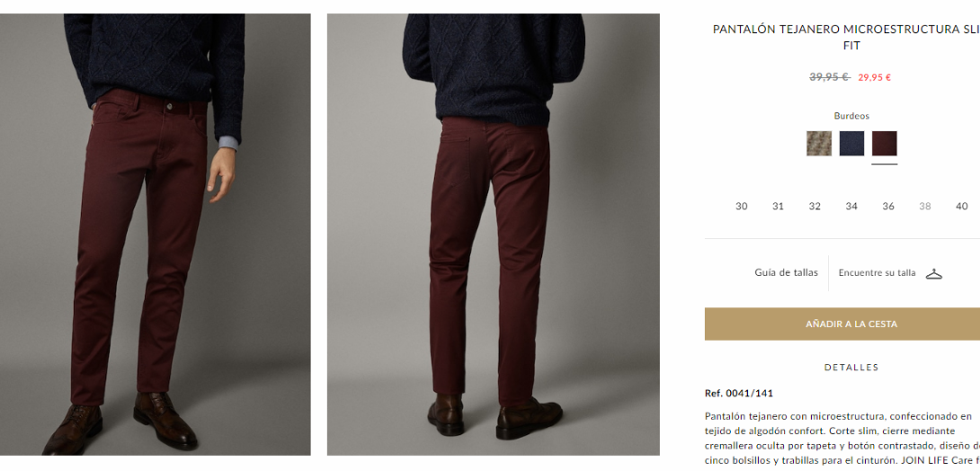Screen dimensions: 980x471
Task: Open the Guía de tallas link
Action: point(787,272)
